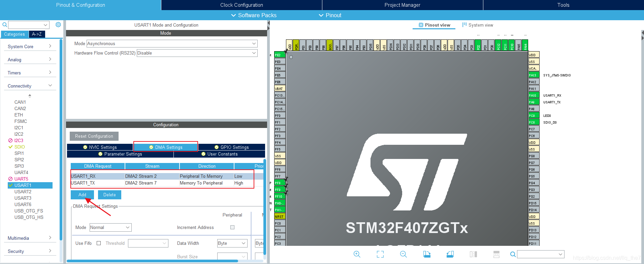This screenshot has height=264, width=644.
Task: Select CAN1 in the Connectivity list
Action: [20, 102]
